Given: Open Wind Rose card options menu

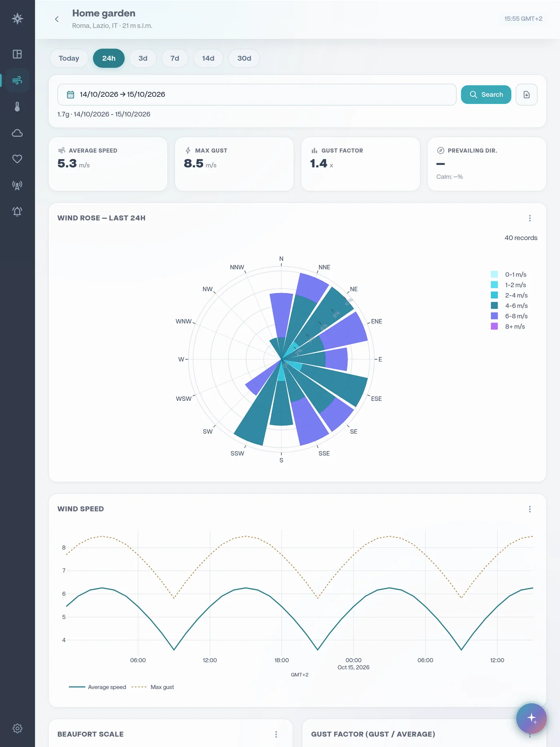Looking at the screenshot, I should [x=530, y=218].
